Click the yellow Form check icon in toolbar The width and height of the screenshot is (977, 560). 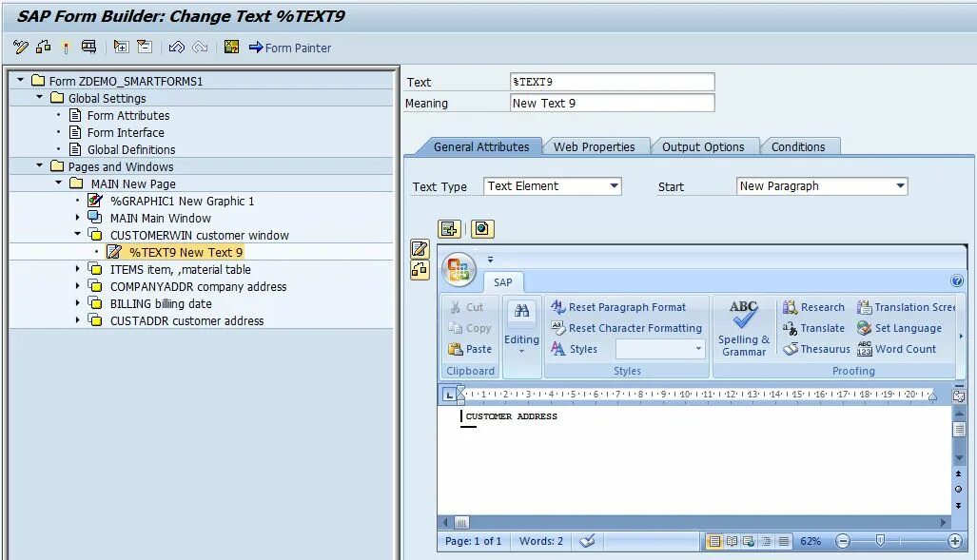coord(231,47)
